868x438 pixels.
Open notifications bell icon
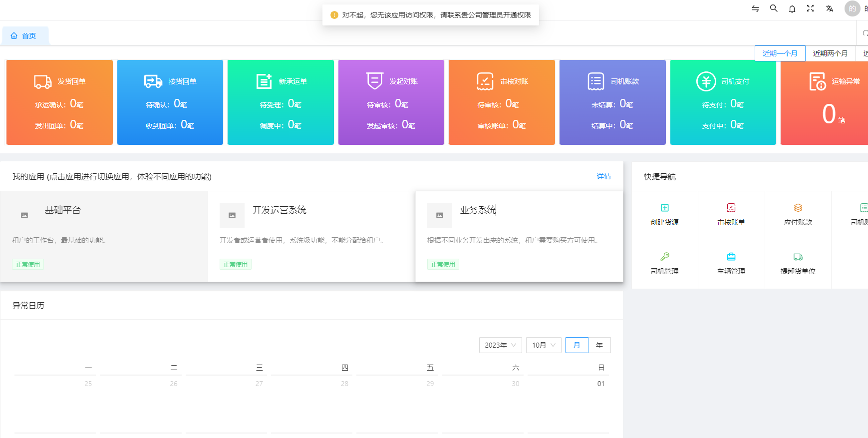coord(792,8)
